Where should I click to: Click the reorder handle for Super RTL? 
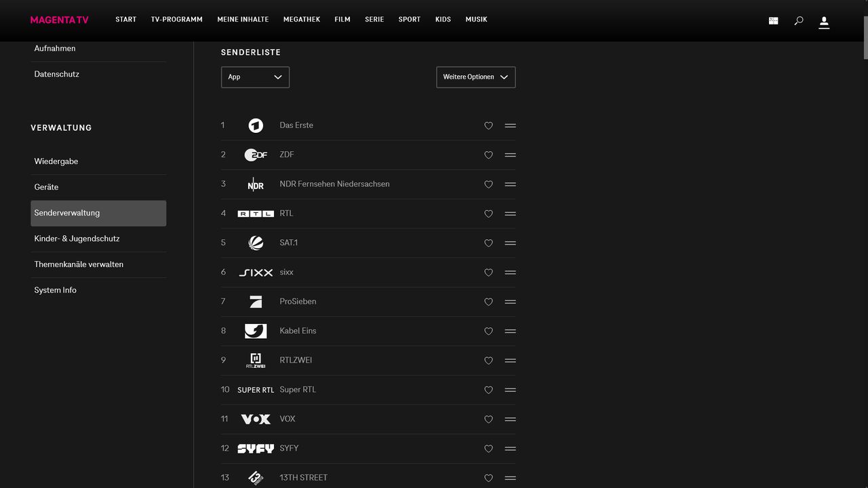click(x=511, y=390)
